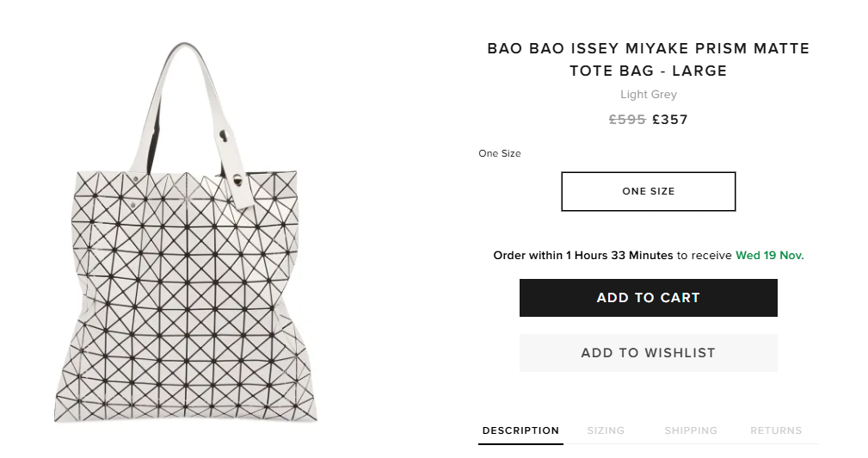Image resolution: width=868 pixels, height=458 pixels.
Task: Click the 1 Hours 33 Minutes countdown
Action: pyautogui.click(x=619, y=256)
